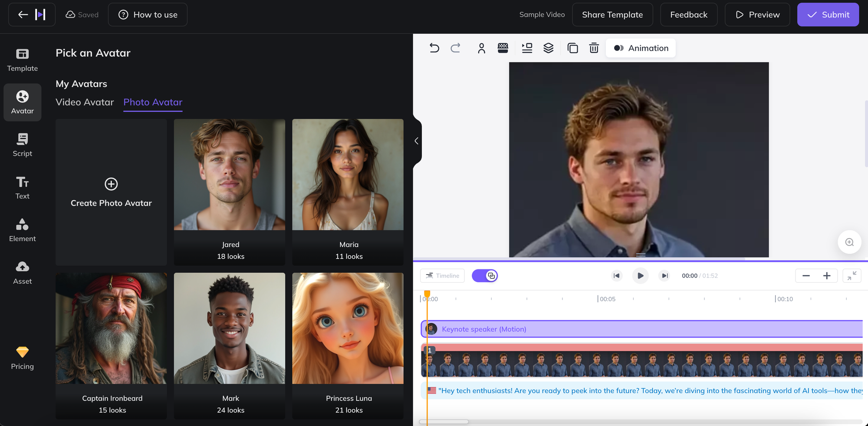Click the avatar person toolbar icon

coord(481,48)
